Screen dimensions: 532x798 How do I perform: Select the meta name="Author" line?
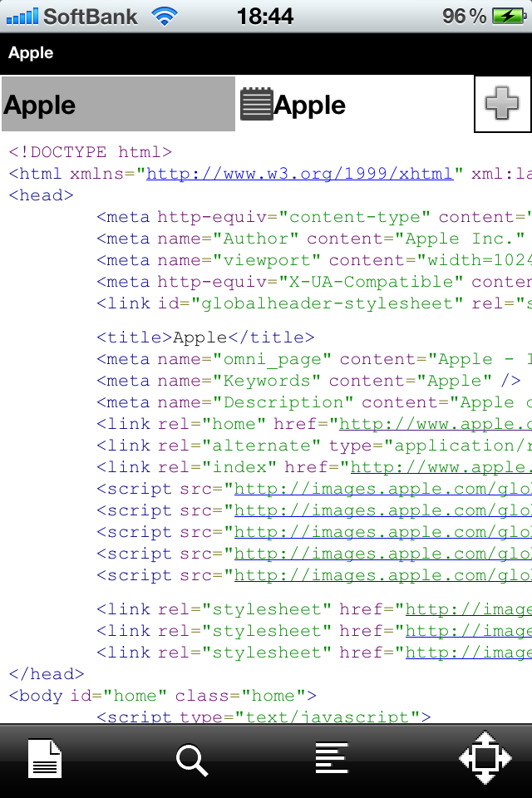(x=311, y=239)
